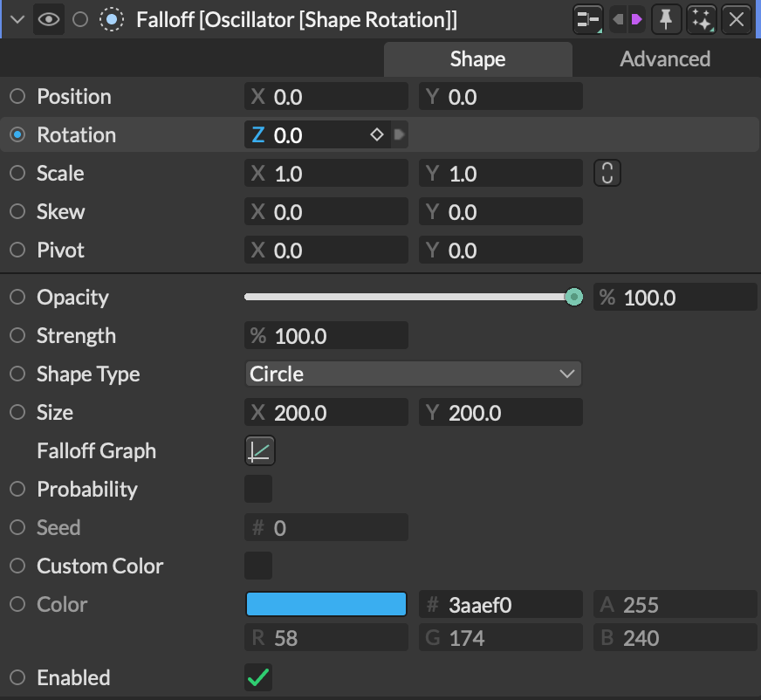Click the Falloff layer type icon in header
The width and height of the screenshot is (761, 700).
click(x=111, y=19)
